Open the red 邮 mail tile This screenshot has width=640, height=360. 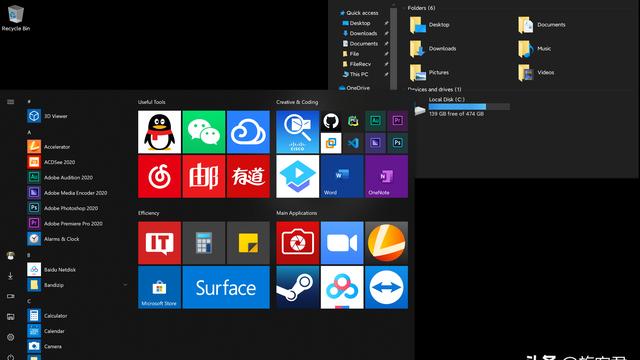(x=204, y=176)
